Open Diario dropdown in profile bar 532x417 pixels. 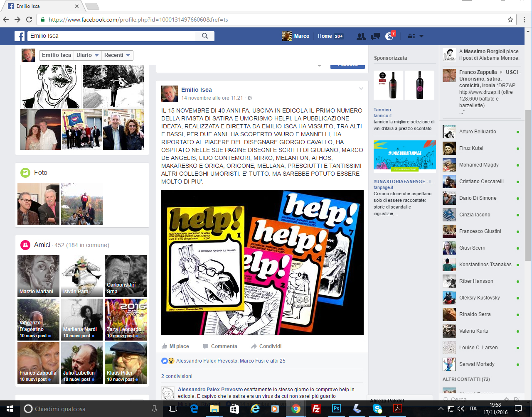pos(87,55)
